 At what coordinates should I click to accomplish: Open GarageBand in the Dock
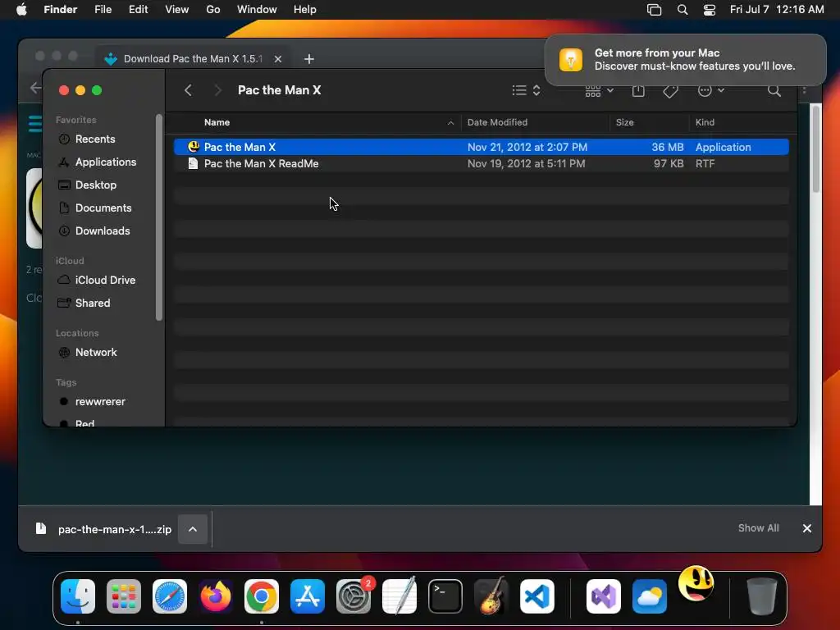(x=491, y=596)
